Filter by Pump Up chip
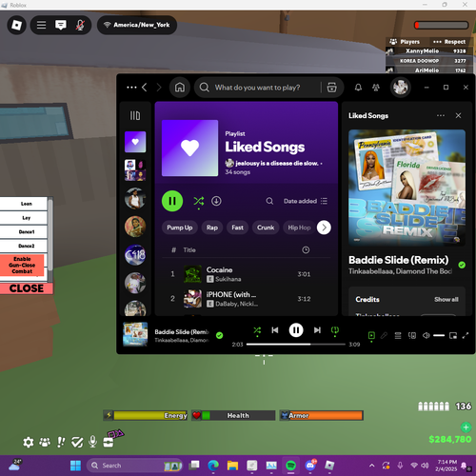This screenshot has width=476, height=476. pos(180,228)
